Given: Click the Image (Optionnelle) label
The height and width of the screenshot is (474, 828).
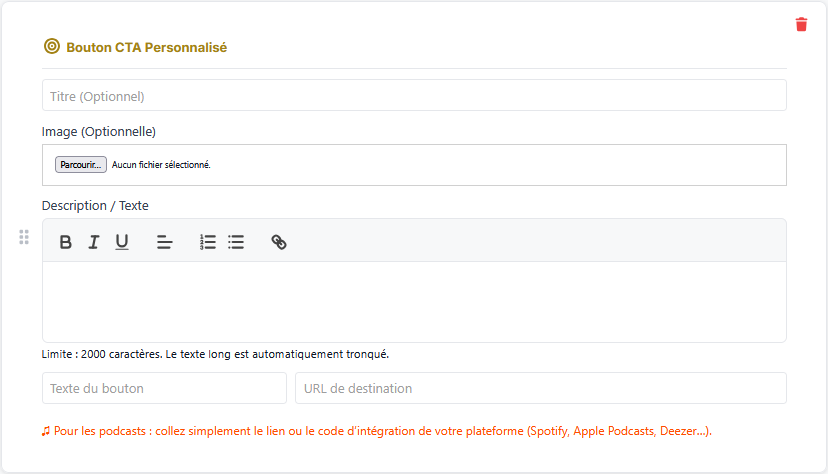Looking at the screenshot, I should pos(99,131).
